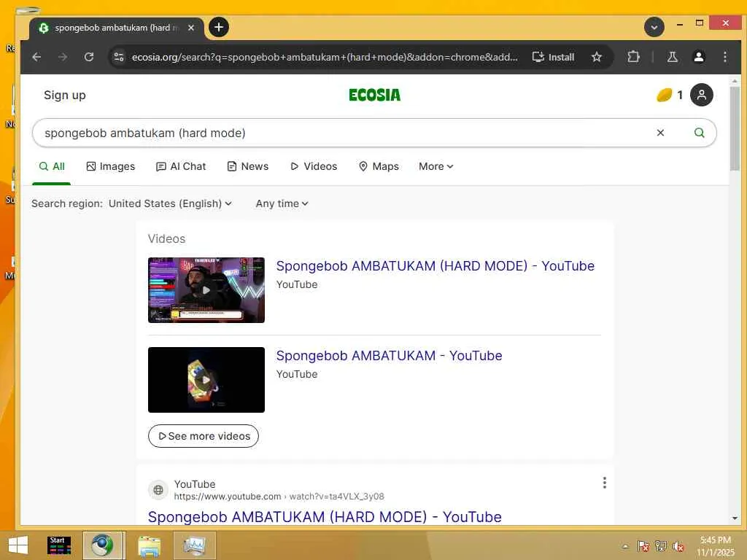
Task: Open the Chrome Labs flask icon
Action: click(672, 57)
